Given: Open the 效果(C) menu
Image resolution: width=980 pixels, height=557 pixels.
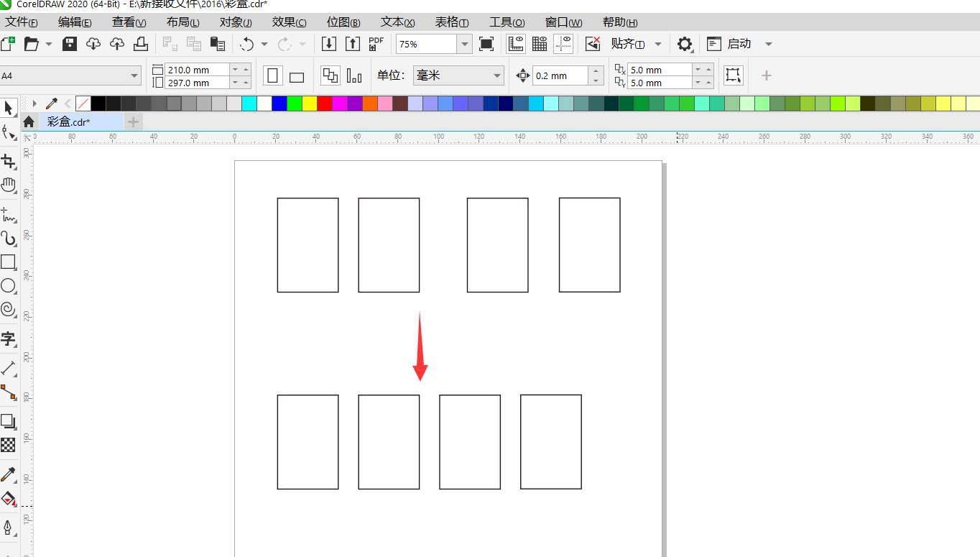Looking at the screenshot, I should click(289, 22).
